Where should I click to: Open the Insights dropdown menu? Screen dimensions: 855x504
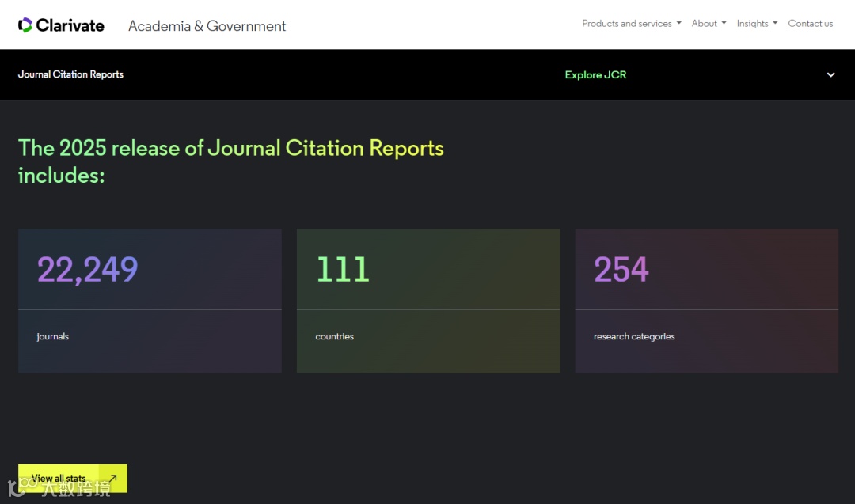tap(757, 24)
